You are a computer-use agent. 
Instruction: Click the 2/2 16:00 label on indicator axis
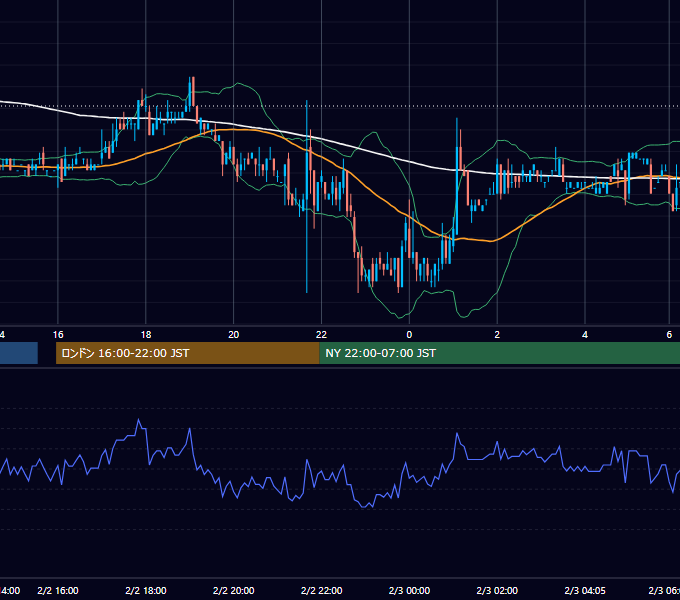click(58, 590)
